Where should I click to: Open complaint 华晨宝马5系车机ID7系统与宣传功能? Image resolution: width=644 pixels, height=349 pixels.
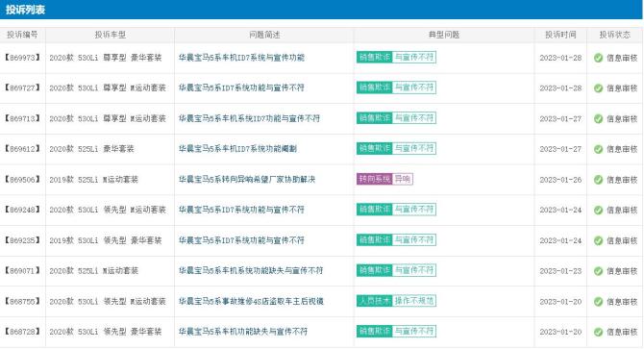[241, 58]
